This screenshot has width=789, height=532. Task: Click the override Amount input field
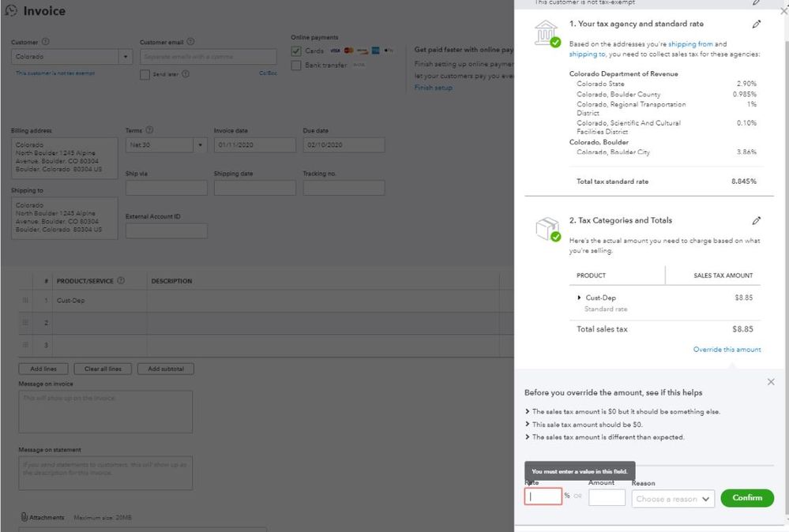(x=607, y=497)
